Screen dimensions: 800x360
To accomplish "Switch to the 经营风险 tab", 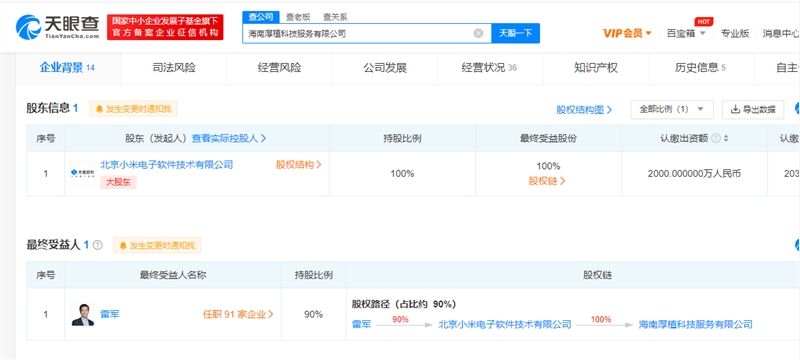I will coord(280,68).
